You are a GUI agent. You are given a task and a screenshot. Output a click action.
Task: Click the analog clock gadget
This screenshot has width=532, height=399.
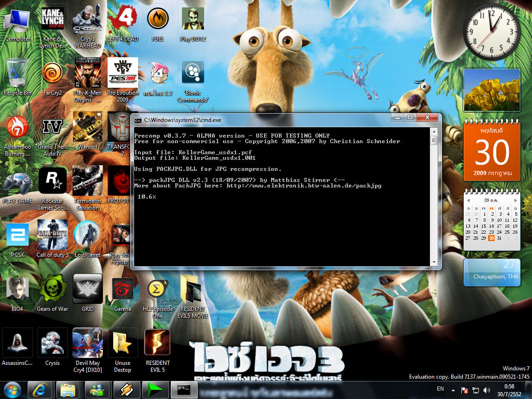tap(492, 32)
